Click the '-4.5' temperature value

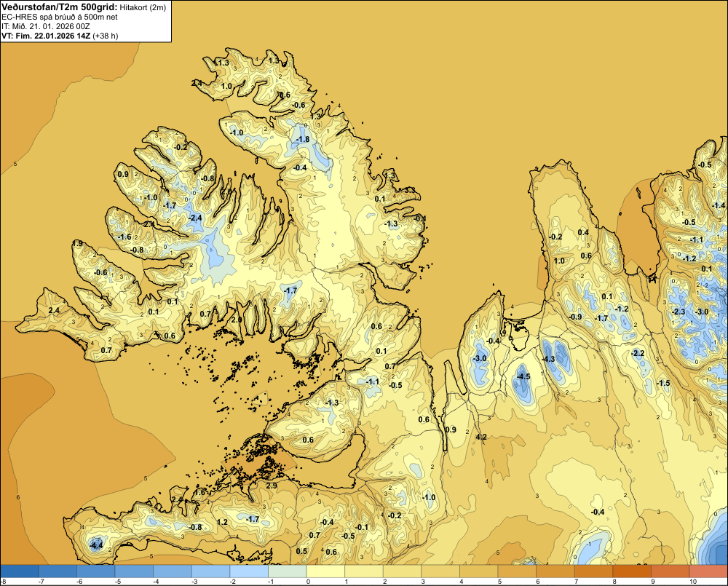click(523, 376)
